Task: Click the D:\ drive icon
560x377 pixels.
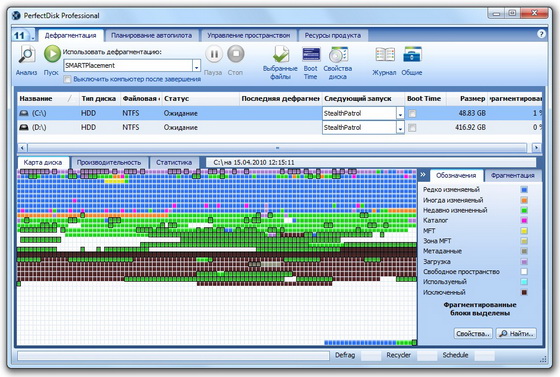Action: click(24, 127)
